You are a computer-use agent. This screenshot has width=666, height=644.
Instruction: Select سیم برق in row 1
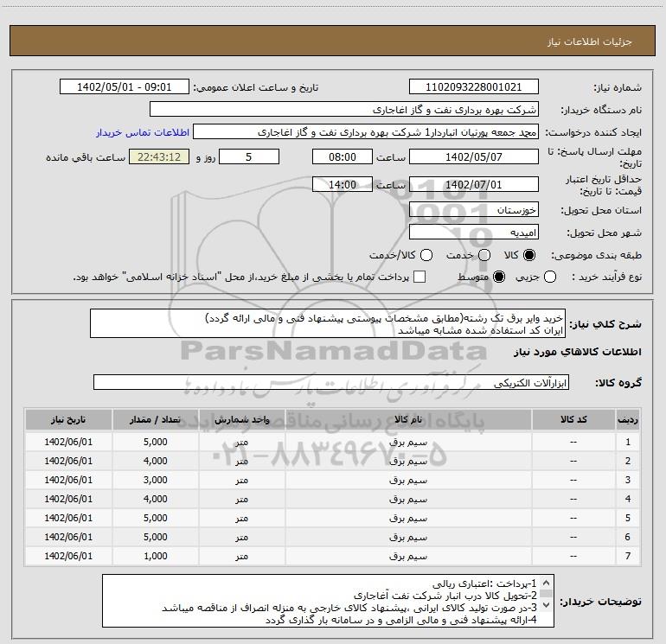click(x=408, y=442)
